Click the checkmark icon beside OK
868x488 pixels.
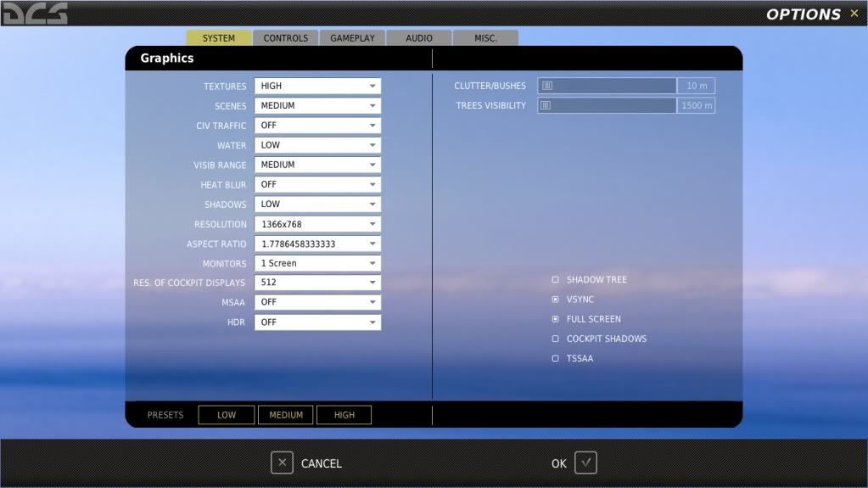pos(585,463)
